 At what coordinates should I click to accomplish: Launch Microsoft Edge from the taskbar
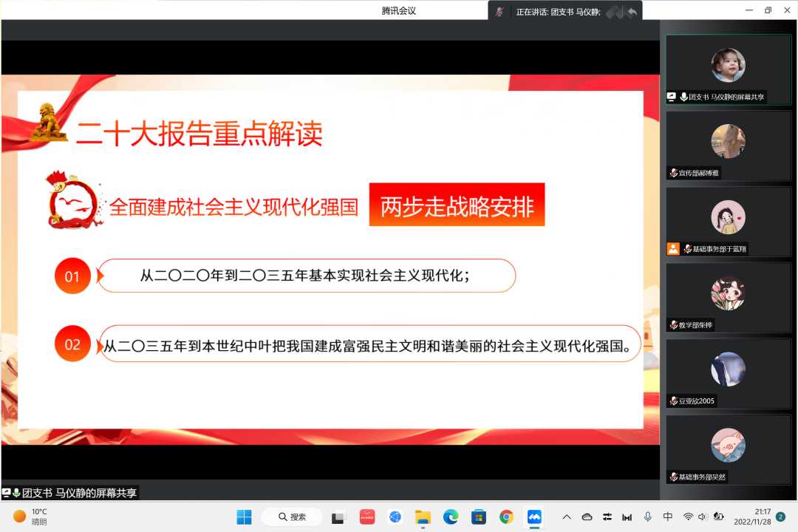(x=451, y=516)
